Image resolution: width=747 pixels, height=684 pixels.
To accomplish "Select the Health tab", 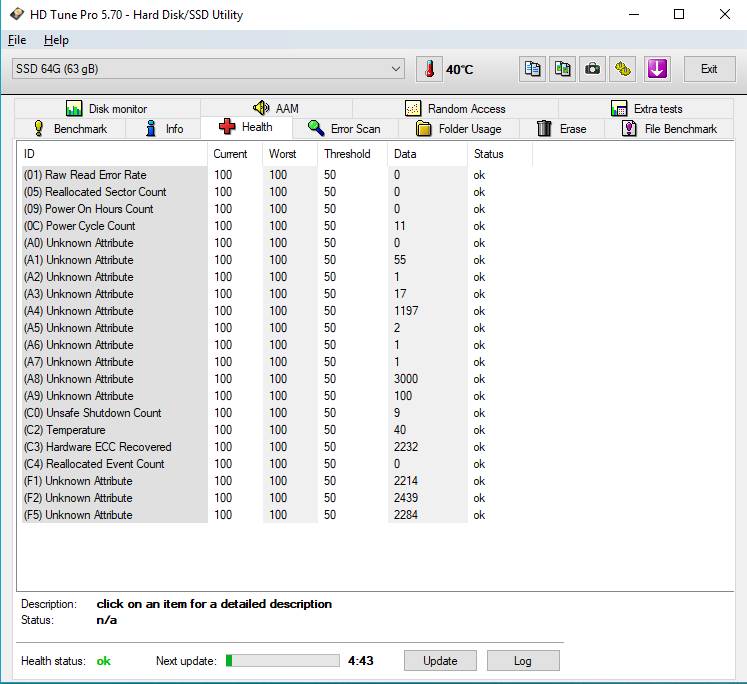I will coord(246,127).
